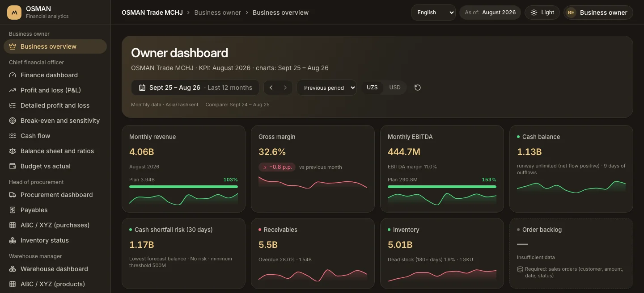
Task: Click the Owner dashboard heading
Action: pos(179,53)
